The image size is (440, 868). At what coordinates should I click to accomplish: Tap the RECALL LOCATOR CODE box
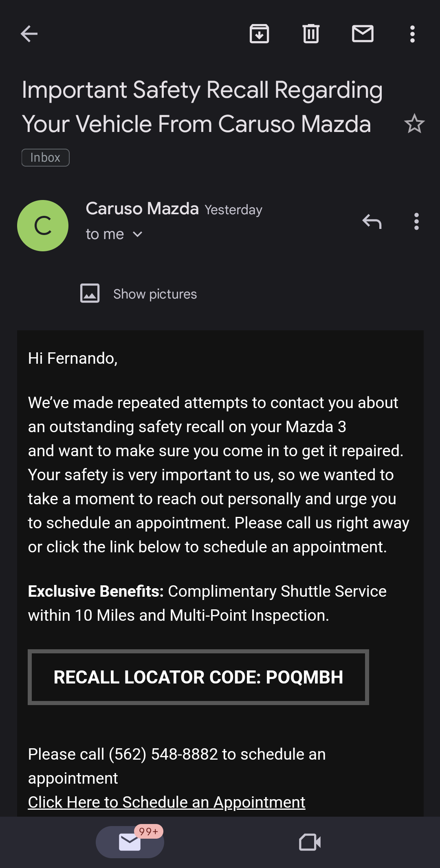point(198,677)
